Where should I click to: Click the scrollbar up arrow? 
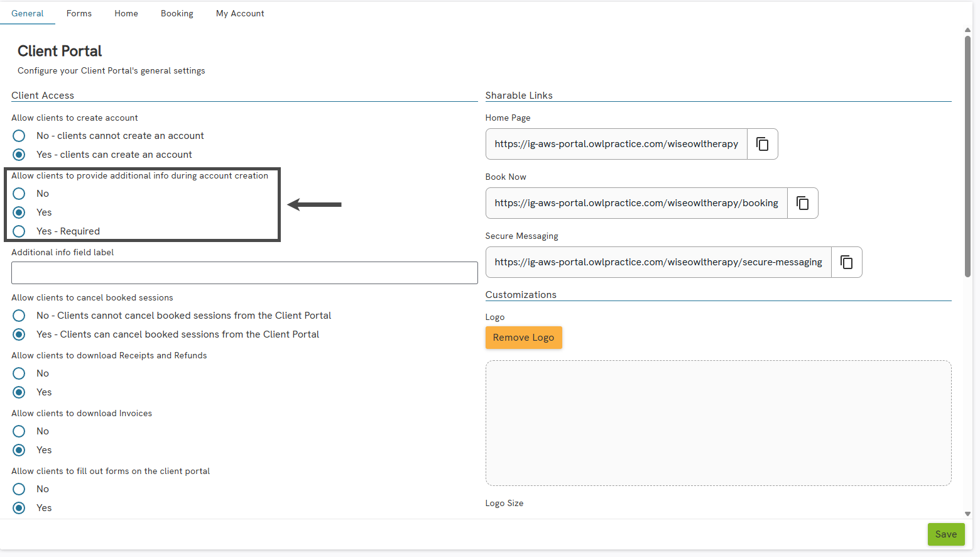[968, 30]
